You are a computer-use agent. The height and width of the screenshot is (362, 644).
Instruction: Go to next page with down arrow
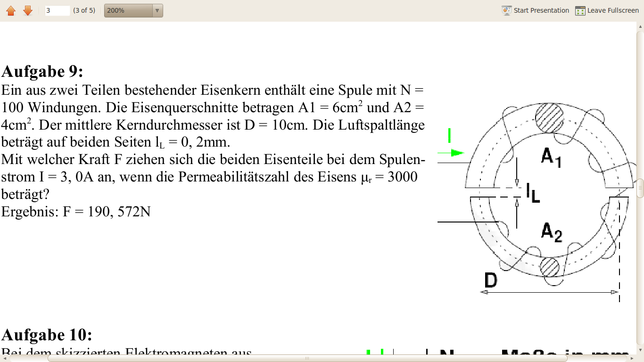28,10
